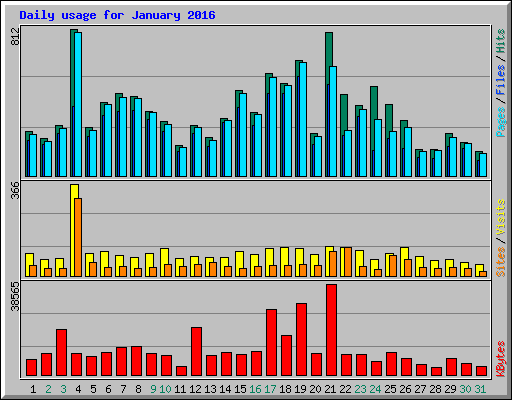This screenshot has height=400, width=512.
Task: Click the red KBytes bar for day 11
Action: pyautogui.click(x=181, y=371)
